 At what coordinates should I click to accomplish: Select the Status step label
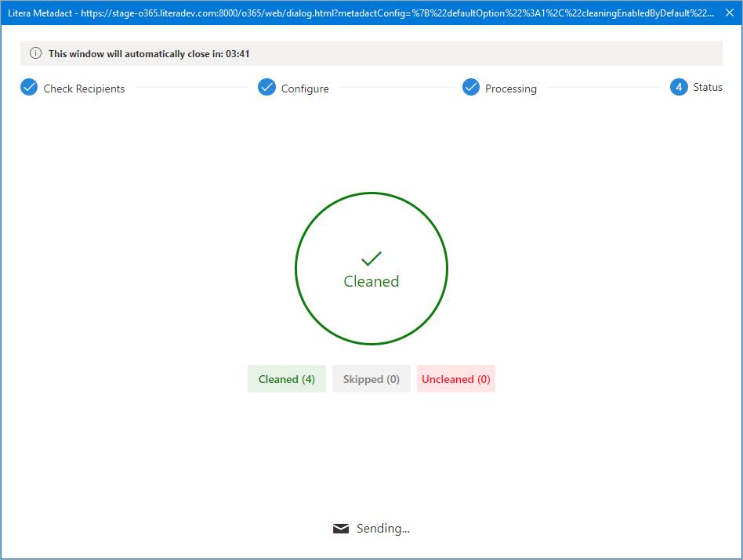point(707,87)
